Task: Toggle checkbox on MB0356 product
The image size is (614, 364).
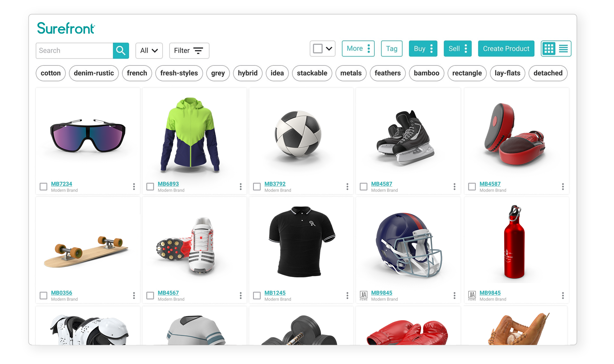Action: coord(43,295)
